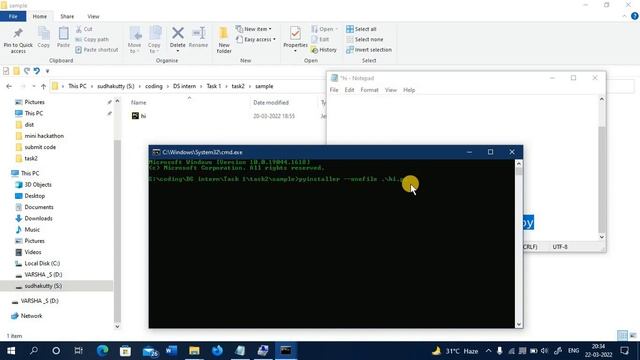This screenshot has width=640, height=360.
Task: Click Select all in ribbon
Action: [361, 29]
